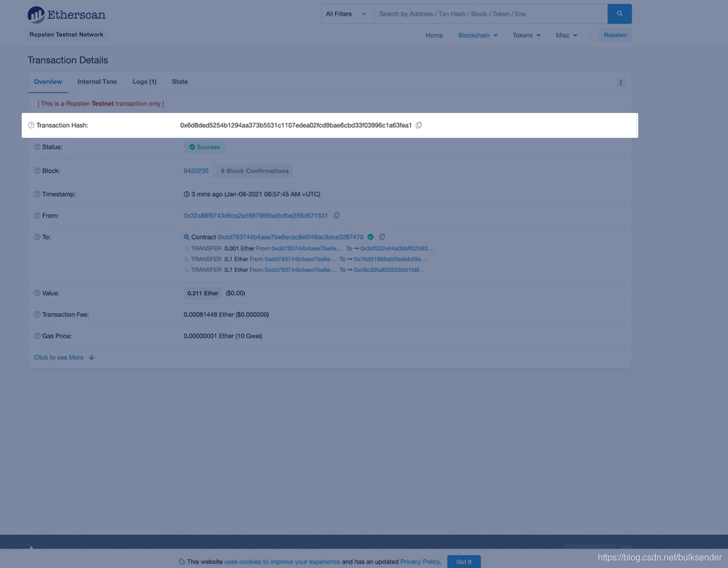The width and height of the screenshot is (728, 568).
Task: Click the help icon beside From
Action: [x=37, y=215]
